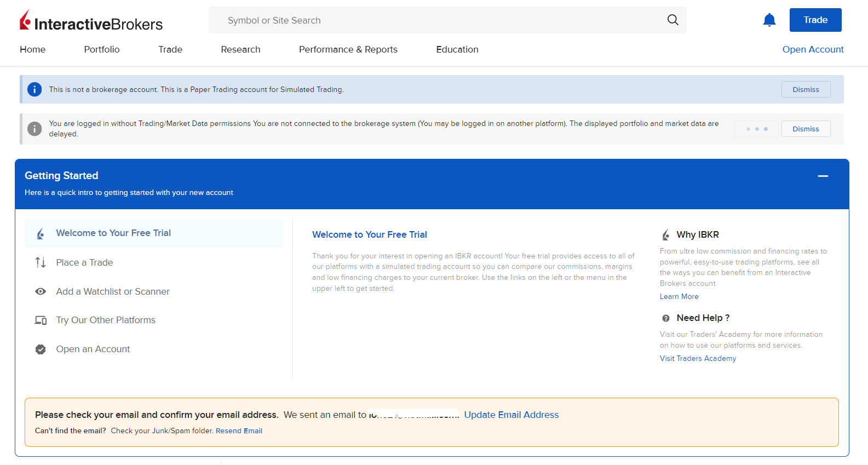Click Visit Traders Academy link
The height and width of the screenshot is (465, 868).
698,358
